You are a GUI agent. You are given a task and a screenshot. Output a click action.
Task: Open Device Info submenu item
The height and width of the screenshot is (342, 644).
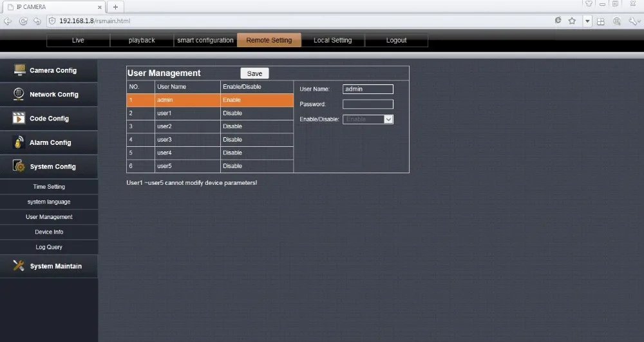tap(49, 232)
